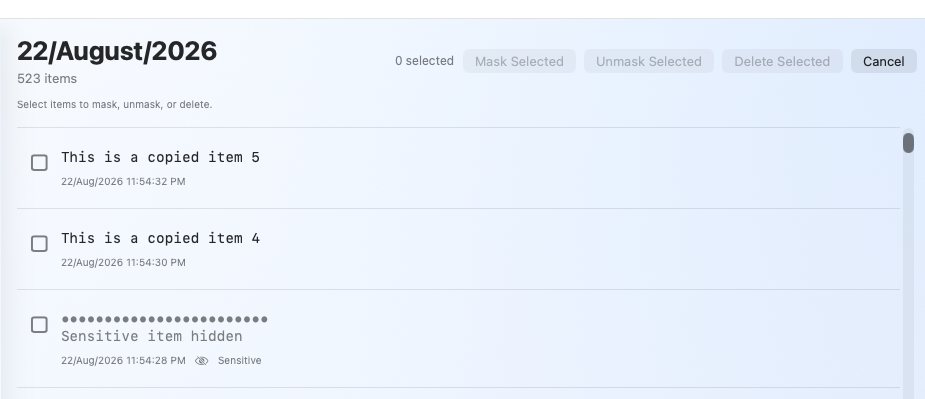The width and height of the screenshot is (925, 399).
Task: Select the checkbox next to copied item 4
Action: coord(39,244)
